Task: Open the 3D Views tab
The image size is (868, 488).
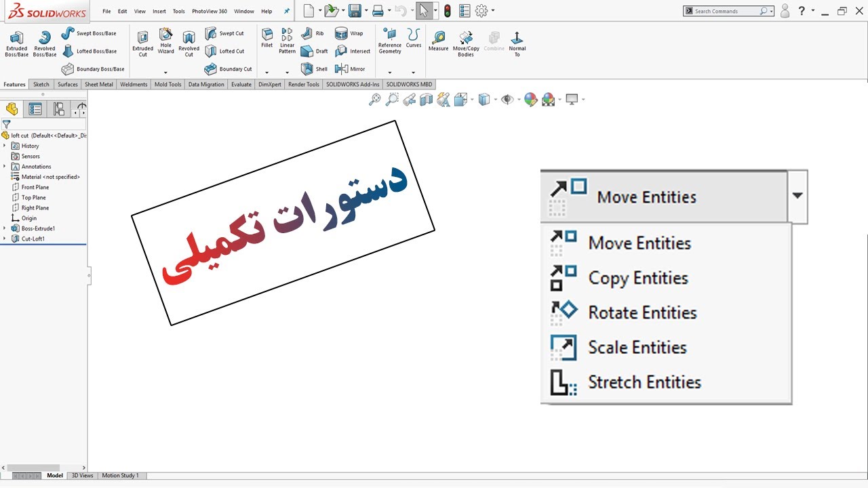Action: point(82,476)
